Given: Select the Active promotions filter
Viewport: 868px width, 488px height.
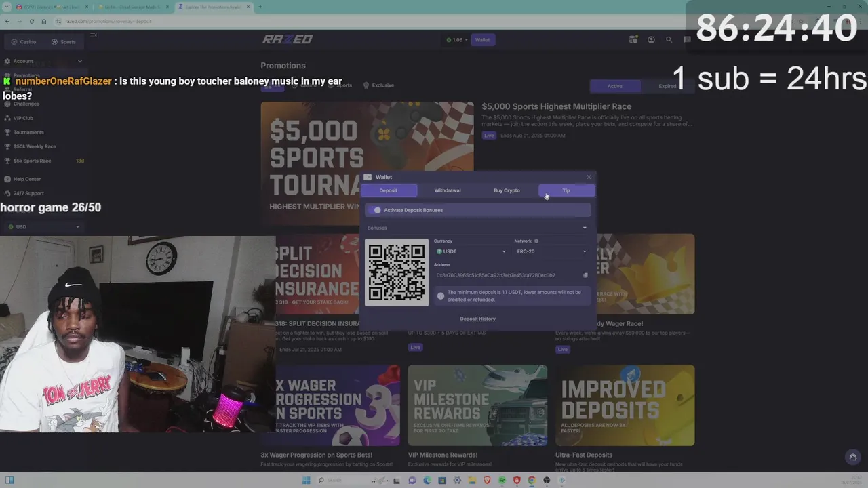Looking at the screenshot, I should tap(614, 86).
